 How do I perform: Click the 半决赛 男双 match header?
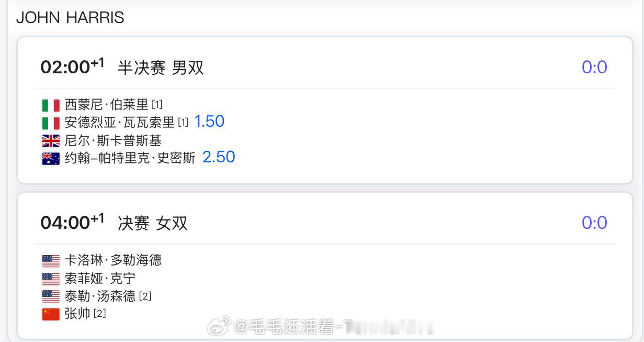(161, 68)
